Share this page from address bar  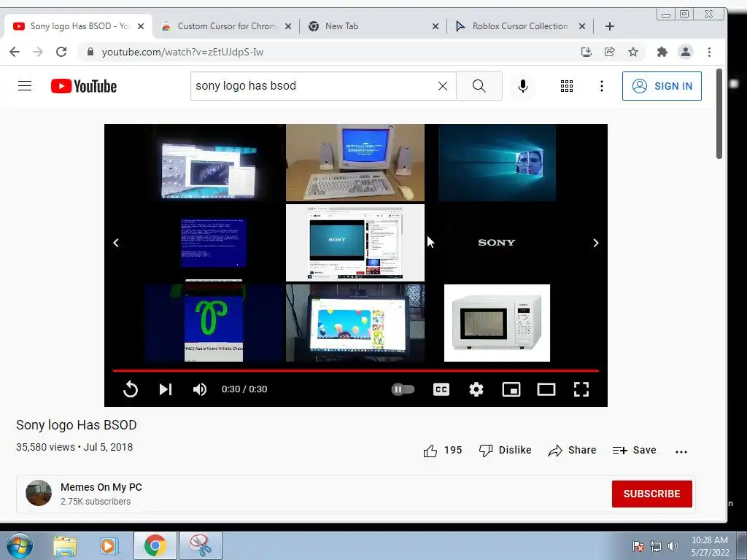(610, 52)
